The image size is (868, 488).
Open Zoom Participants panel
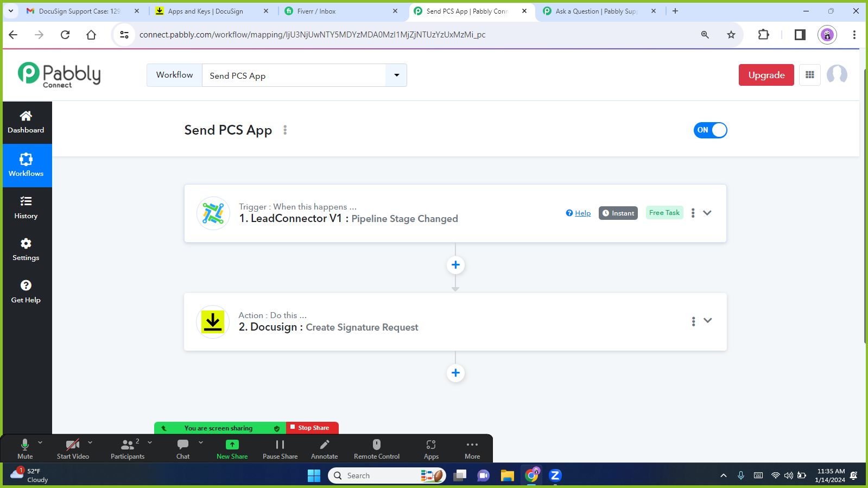tap(128, 449)
